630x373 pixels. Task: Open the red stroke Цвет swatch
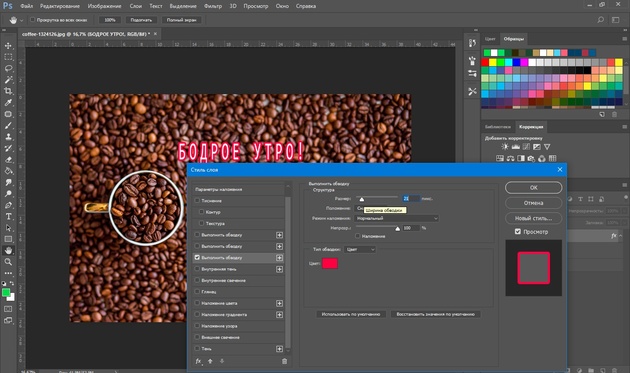pos(330,264)
